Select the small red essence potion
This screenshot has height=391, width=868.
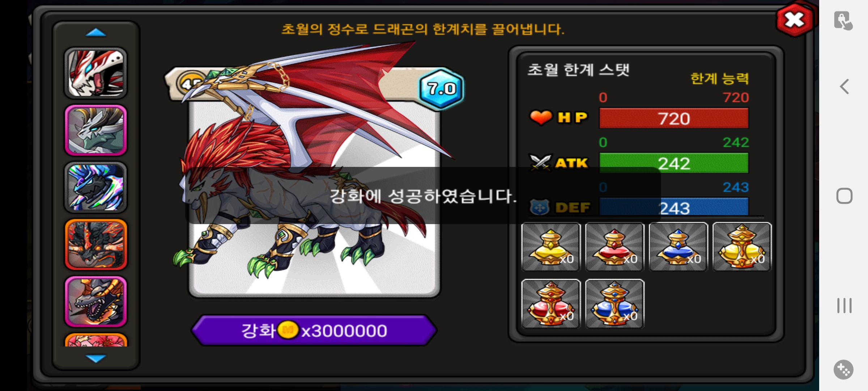point(614,247)
